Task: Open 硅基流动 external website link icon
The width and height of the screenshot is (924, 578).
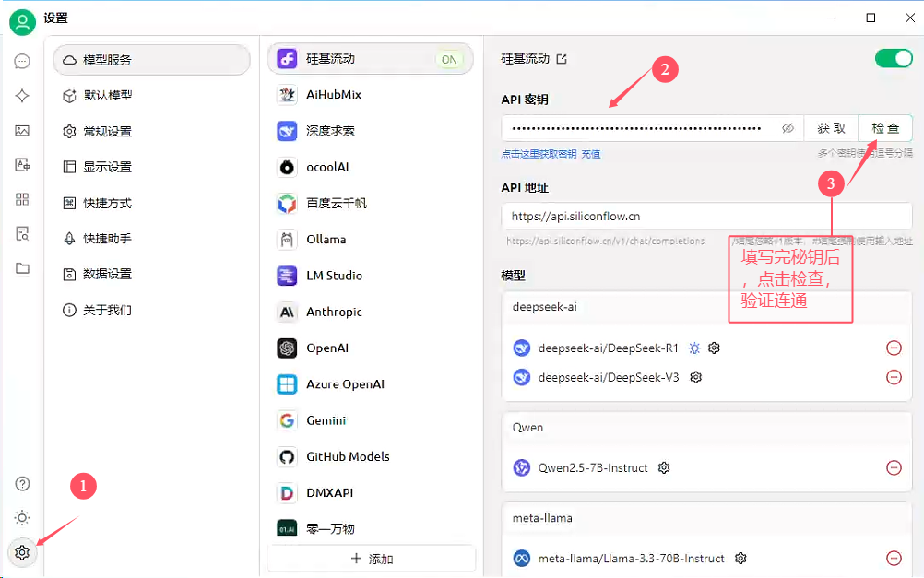Action: click(562, 59)
